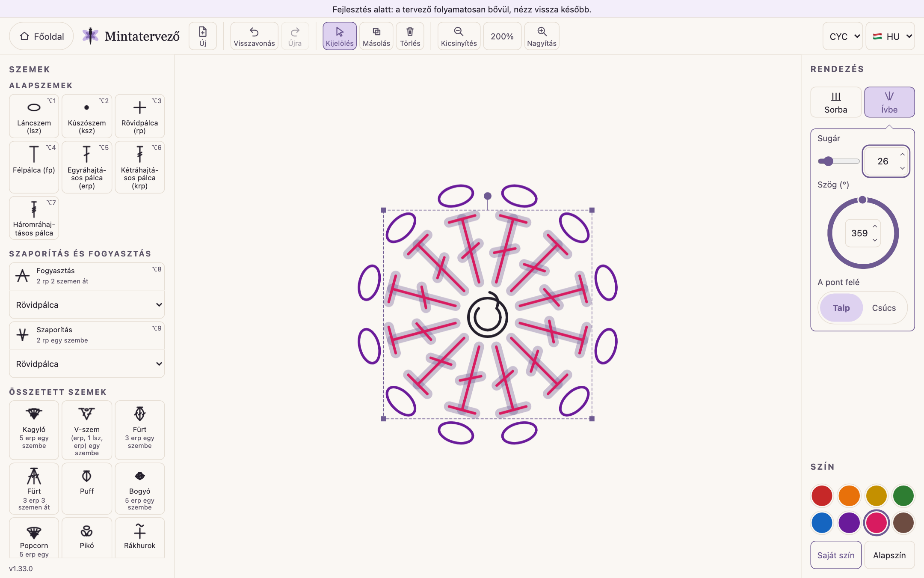Activate the Kijelölés selection tool
924x578 pixels.
(x=340, y=36)
